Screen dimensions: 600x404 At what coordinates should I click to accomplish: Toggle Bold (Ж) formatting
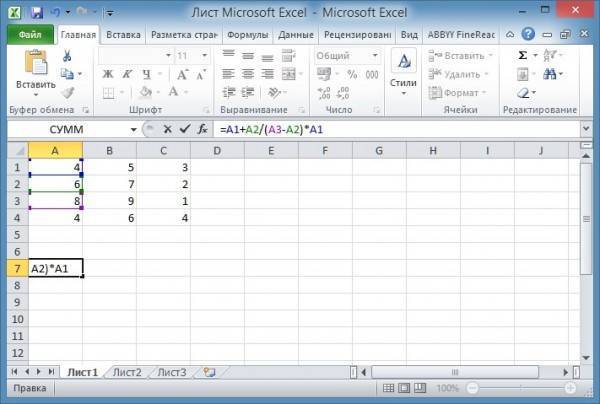click(x=107, y=74)
